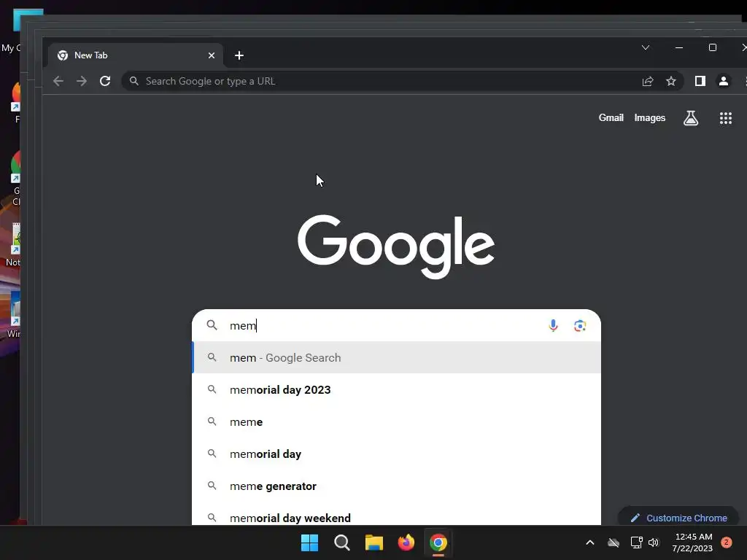
Task: Choose suggestion 'memorial day weekend'
Action: [396, 514]
